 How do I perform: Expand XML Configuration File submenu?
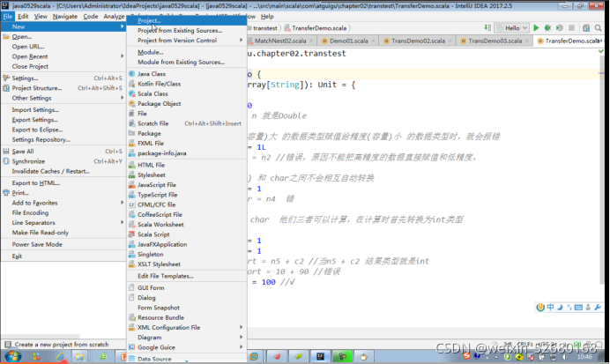[x=187, y=328]
